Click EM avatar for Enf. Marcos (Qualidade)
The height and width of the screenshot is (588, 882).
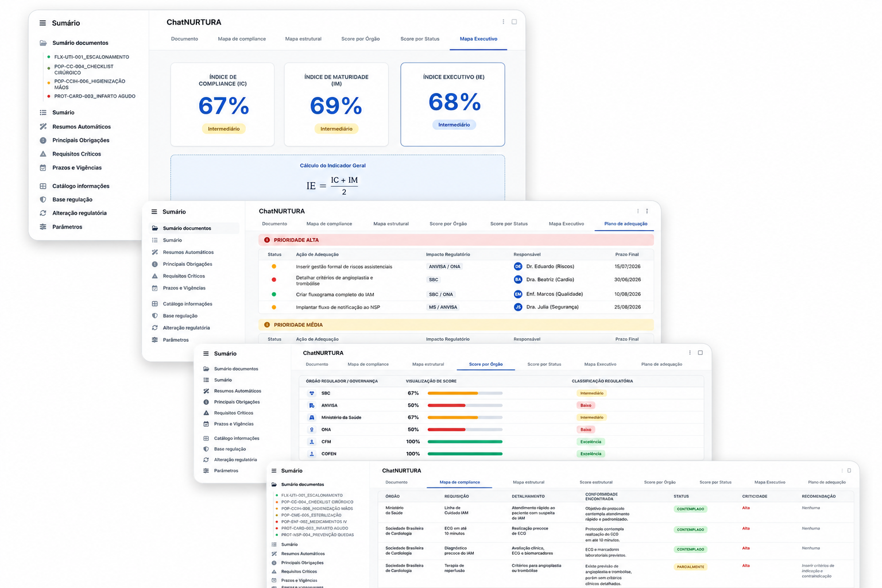tap(518, 294)
